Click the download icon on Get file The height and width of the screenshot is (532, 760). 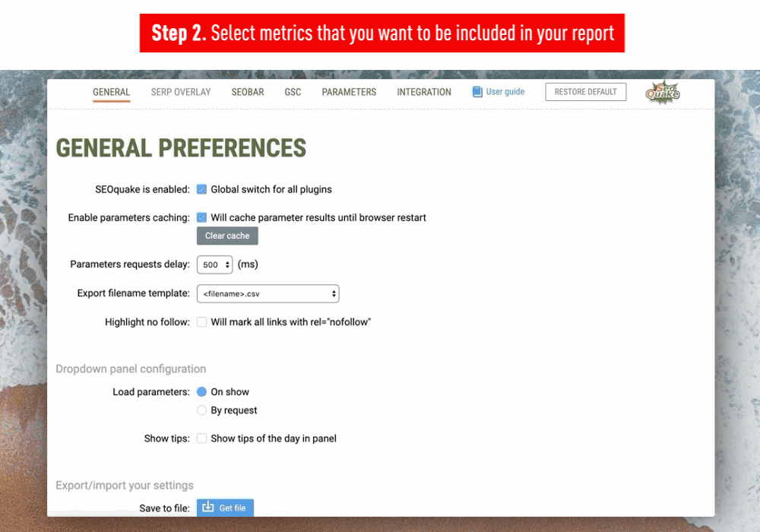point(208,507)
